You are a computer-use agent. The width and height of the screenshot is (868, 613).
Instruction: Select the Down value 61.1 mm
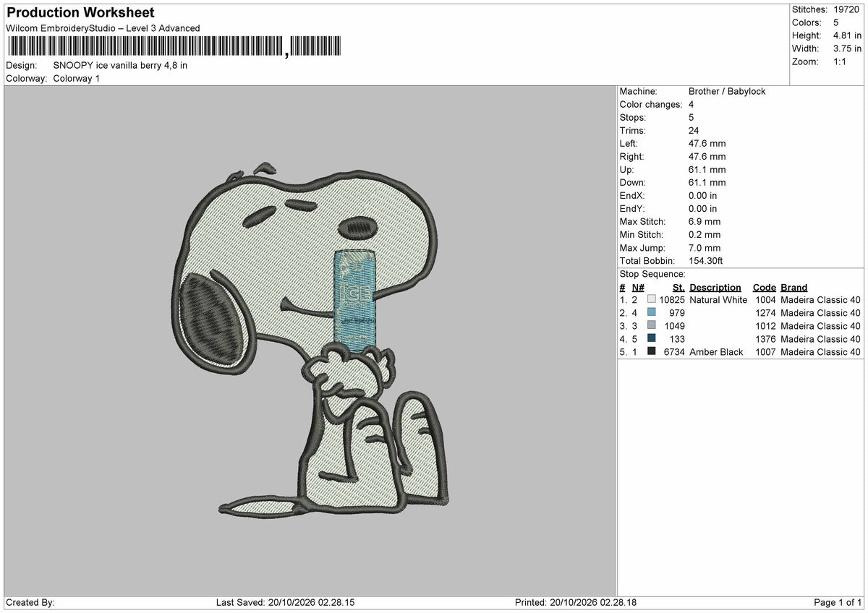pos(707,182)
